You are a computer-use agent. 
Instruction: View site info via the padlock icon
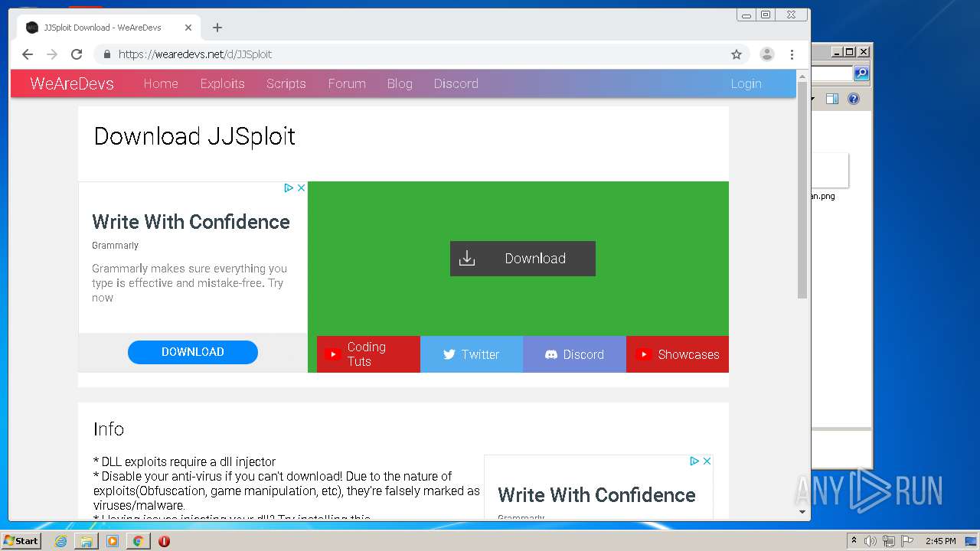[x=106, y=54]
